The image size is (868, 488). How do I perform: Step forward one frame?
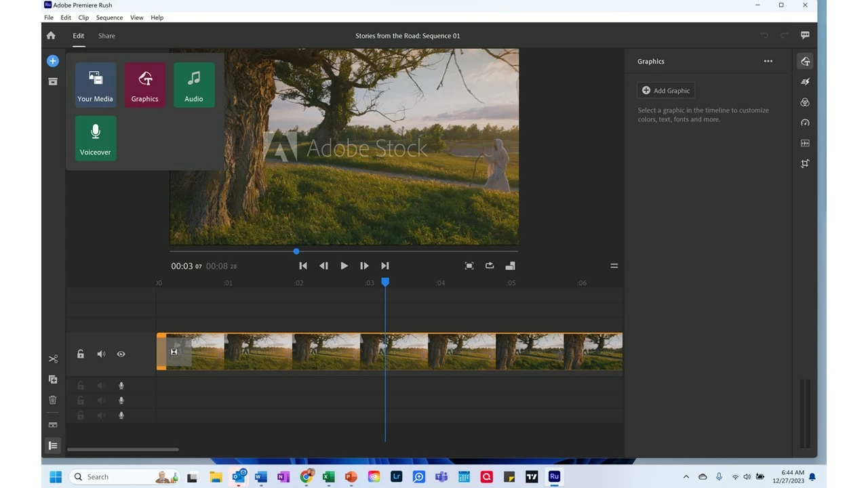click(364, 266)
